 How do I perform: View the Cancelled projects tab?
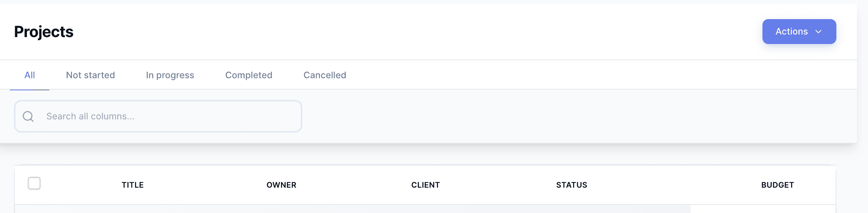(x=325, y=75)
